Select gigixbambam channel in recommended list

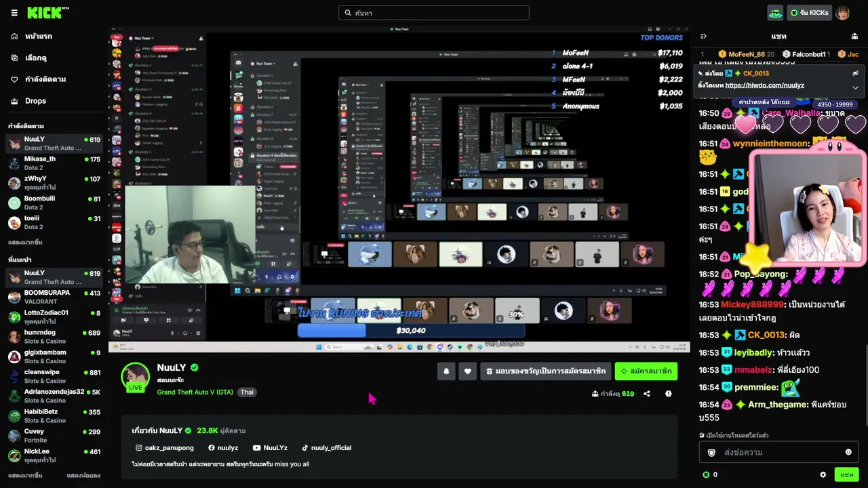coord(54,357)
